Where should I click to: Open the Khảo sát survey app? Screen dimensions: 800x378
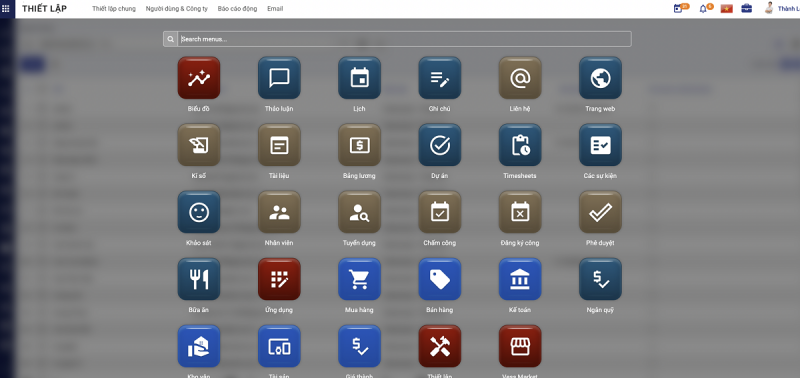point(198,212)
